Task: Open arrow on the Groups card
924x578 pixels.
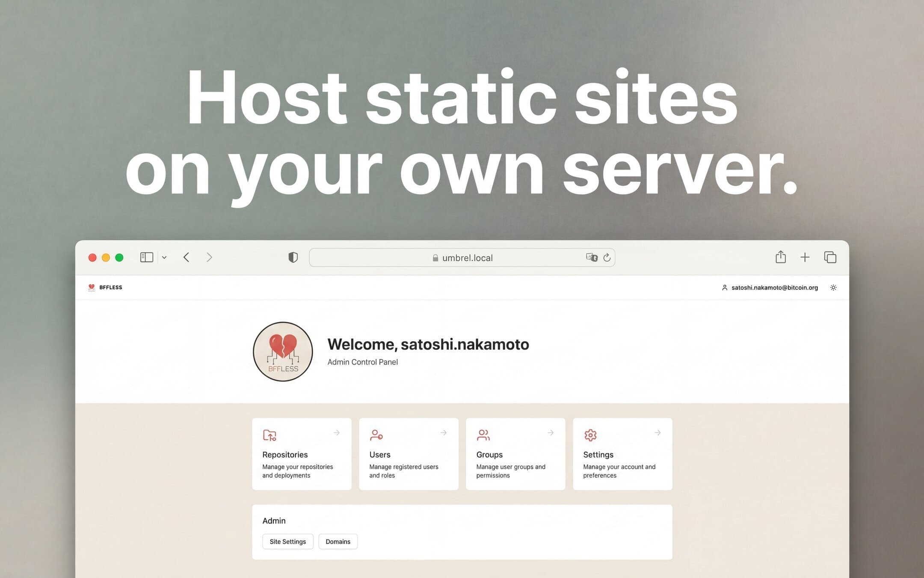Action: tap(550, 433)
